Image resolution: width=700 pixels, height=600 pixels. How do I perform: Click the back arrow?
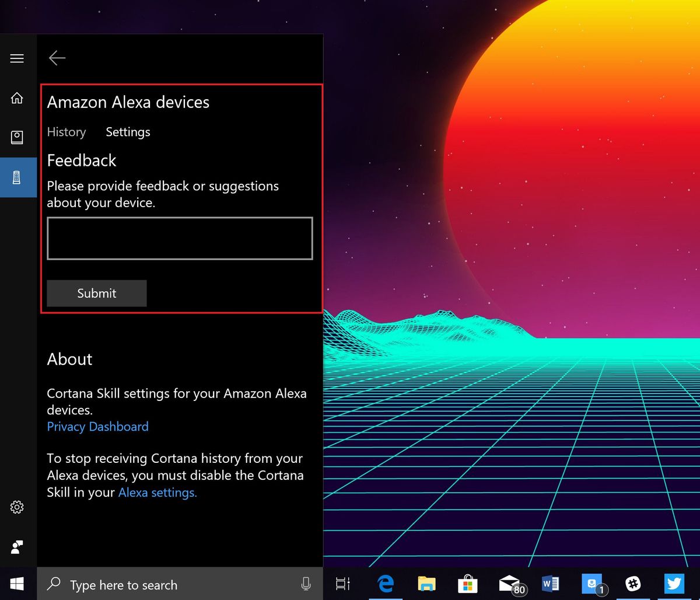(57, 58)
